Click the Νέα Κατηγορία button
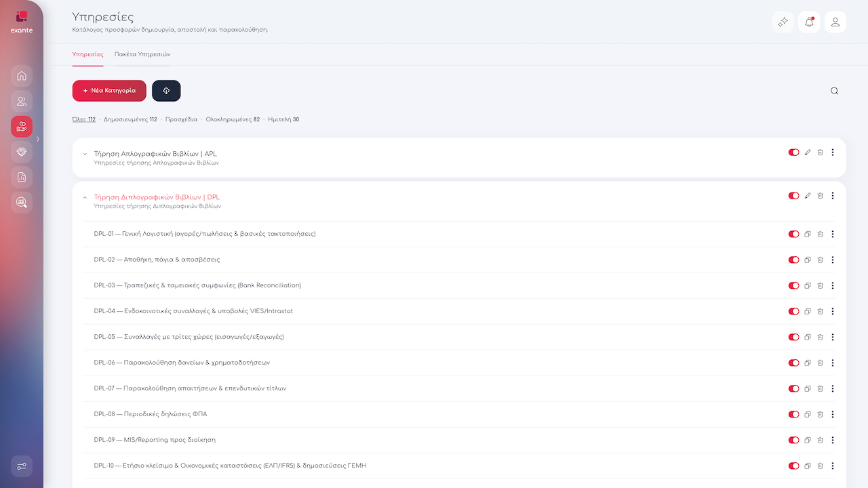This screenshot has height=488, width=868. [109, 91]
